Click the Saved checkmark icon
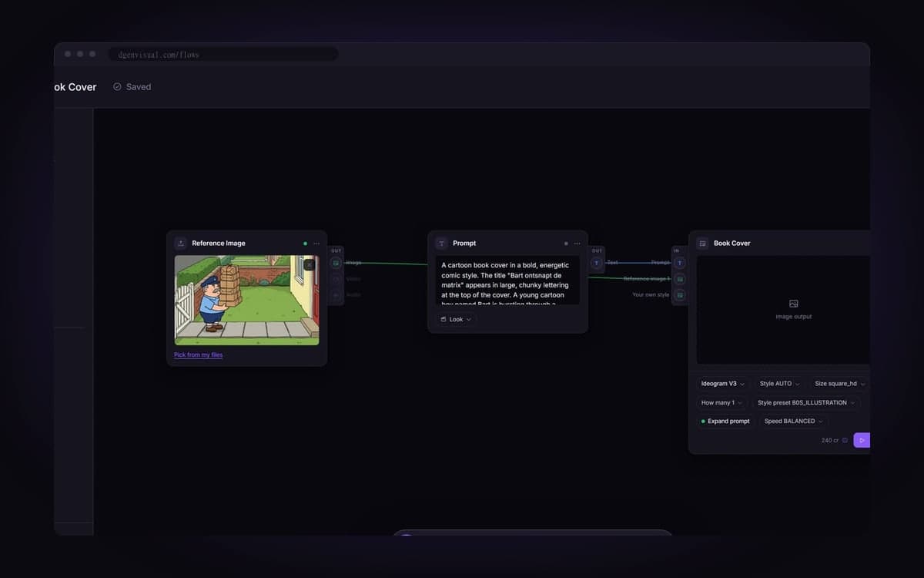This screenshot has height=578, width=924. click(117, 87)
